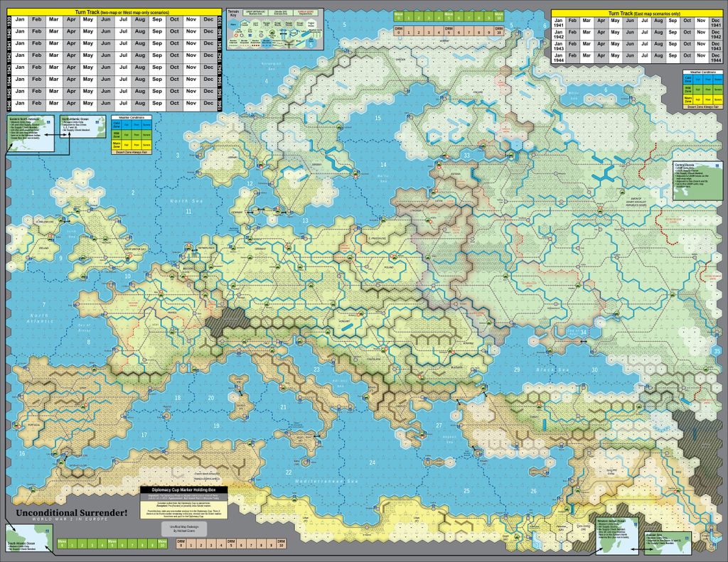Select DRM 5 on the upper tan DRM track
The width and height of the screenshot is (728, 562).
click(x=449, y=31)
